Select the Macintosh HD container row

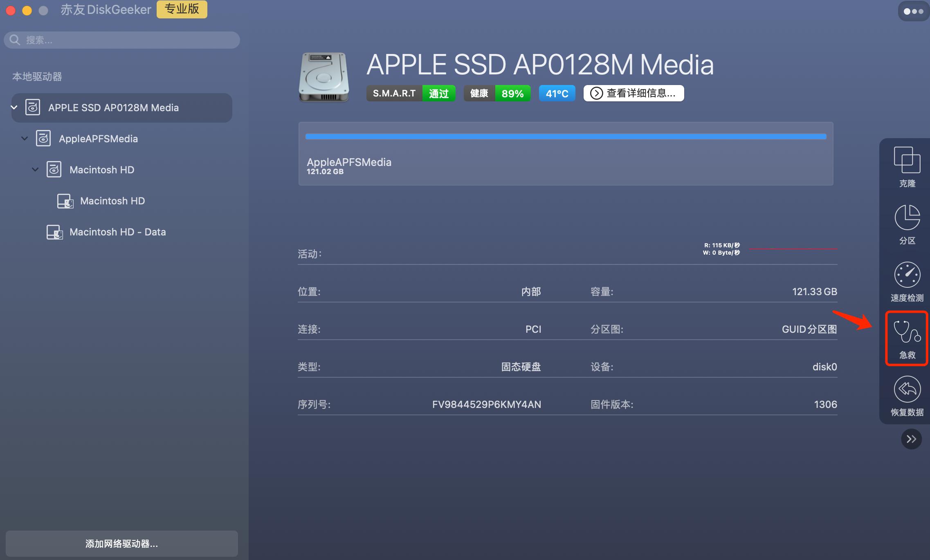(x=102, y=170)
